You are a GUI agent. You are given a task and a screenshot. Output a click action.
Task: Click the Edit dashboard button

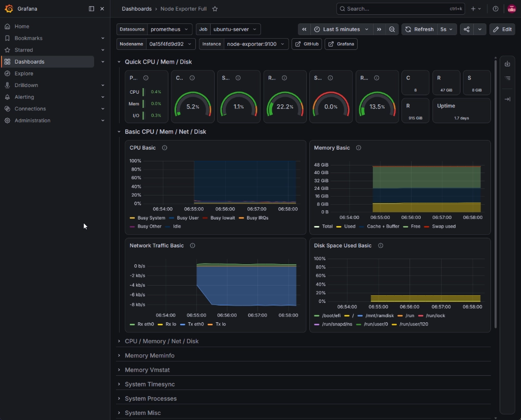(502, 29)
